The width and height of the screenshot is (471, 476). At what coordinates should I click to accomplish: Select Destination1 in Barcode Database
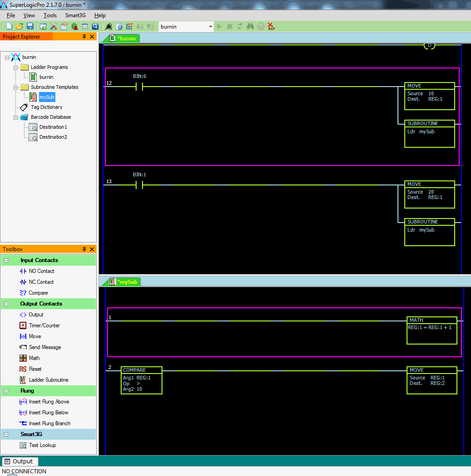point(53,127)
